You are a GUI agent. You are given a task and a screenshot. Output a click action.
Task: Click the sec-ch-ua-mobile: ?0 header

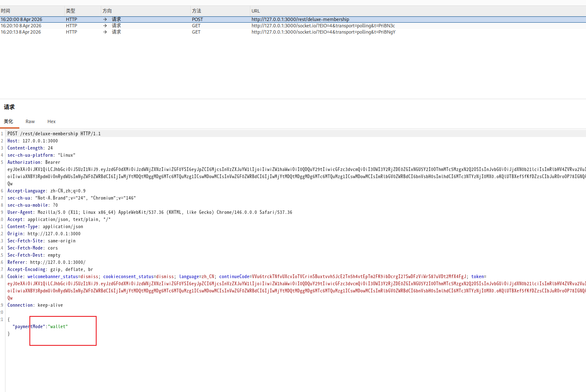(33, 205)
